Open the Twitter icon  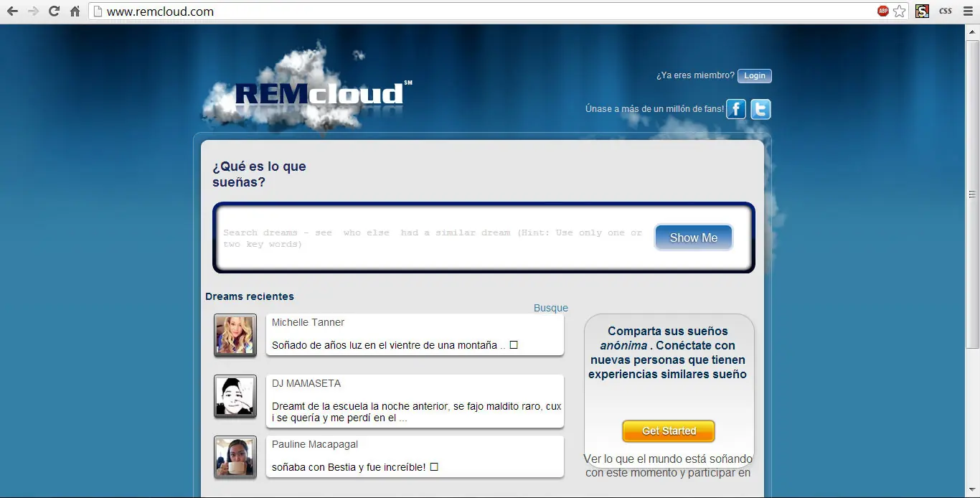coord(760,109)
